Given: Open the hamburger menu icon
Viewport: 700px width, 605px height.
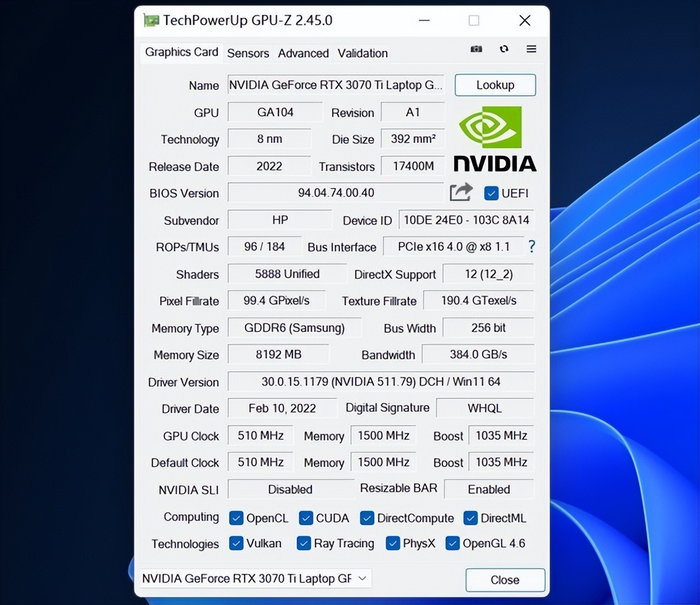Looking at the screenshot, I should (x=531, y=49).
